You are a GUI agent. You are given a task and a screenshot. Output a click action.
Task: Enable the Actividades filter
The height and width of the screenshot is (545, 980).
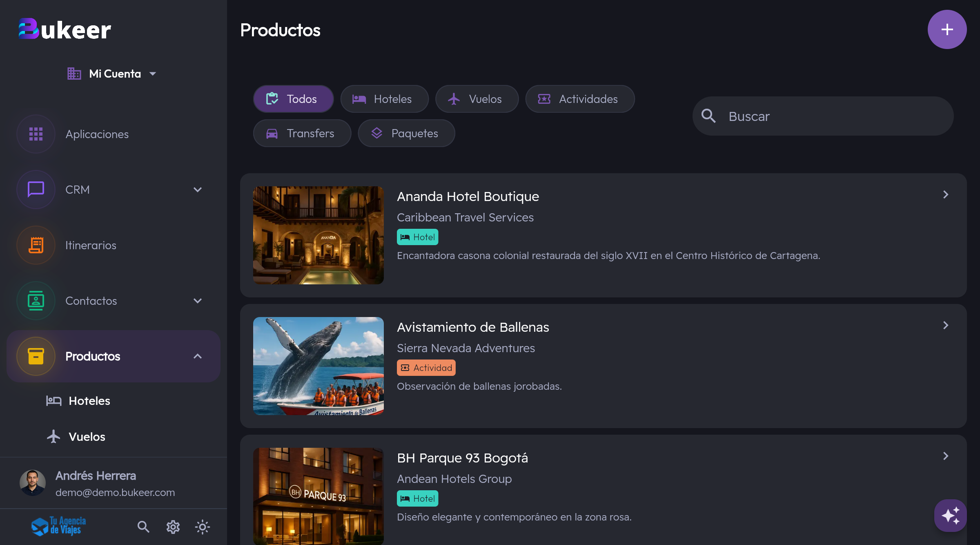pos(580,99)
